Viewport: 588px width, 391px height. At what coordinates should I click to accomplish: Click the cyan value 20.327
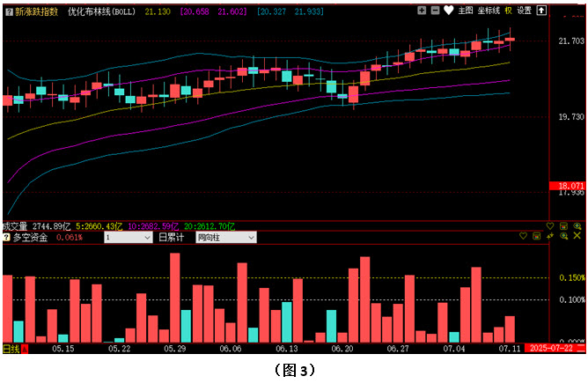click(271, 12)
